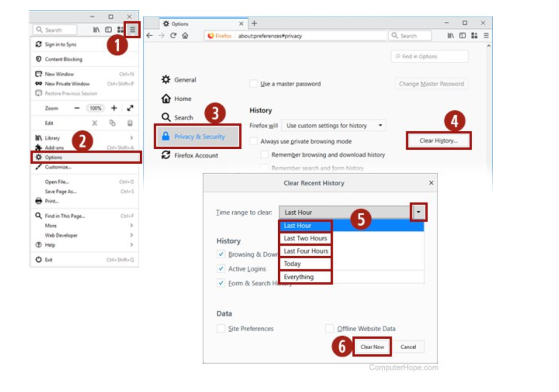
Task: Click the Cut scissors icon in Edit row
Action: click(95, 123)
